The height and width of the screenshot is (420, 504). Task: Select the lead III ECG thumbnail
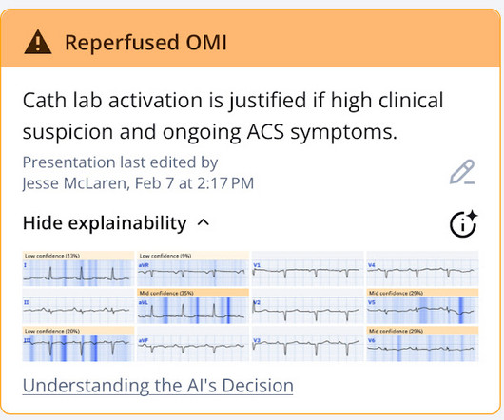click(x=78, y=344)
